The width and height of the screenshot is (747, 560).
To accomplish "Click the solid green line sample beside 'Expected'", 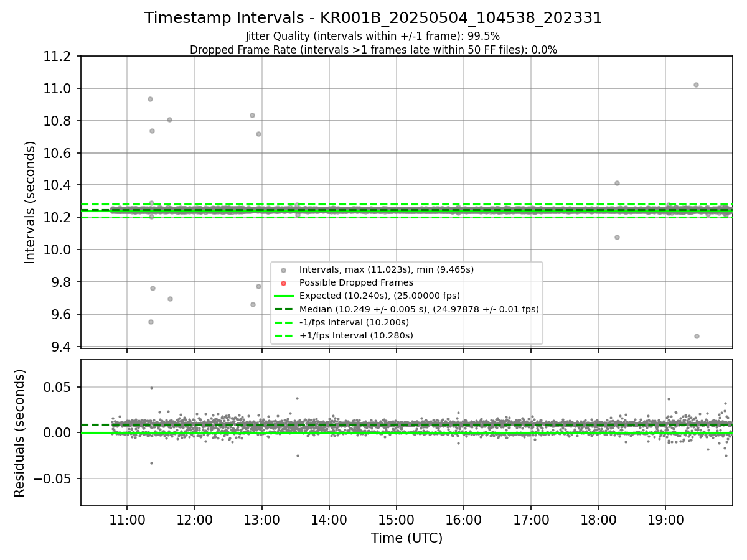I will pyautogui.click(x=283, y=296).
